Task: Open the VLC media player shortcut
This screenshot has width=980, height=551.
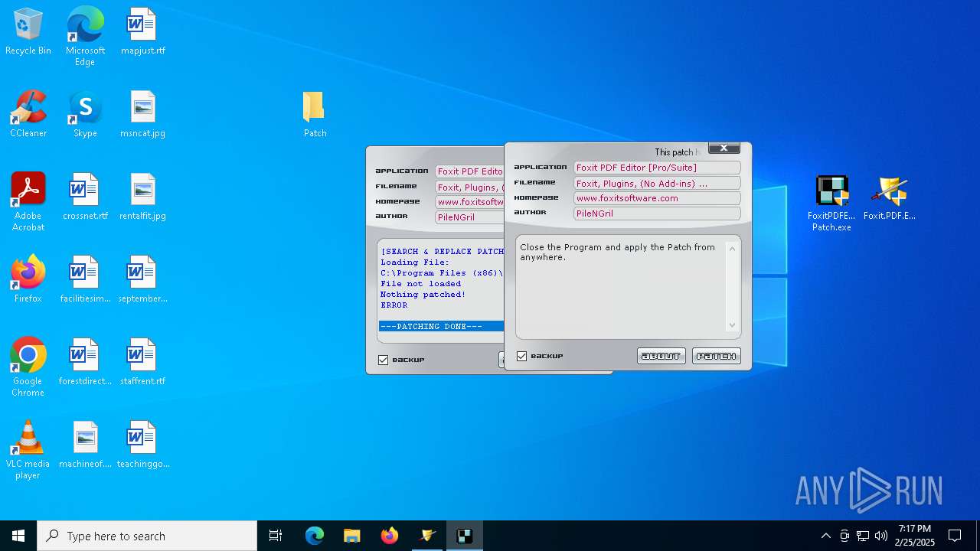Action: (28, 449)
